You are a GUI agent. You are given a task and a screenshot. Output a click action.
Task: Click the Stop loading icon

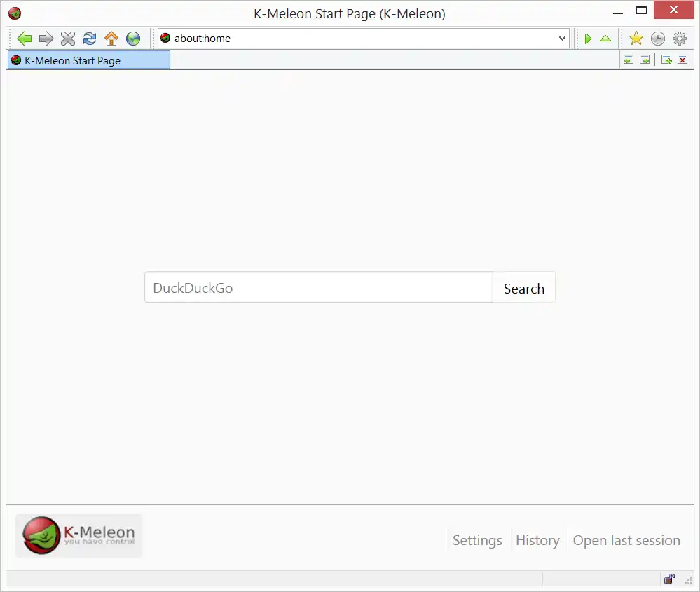(x=68, y=39)
